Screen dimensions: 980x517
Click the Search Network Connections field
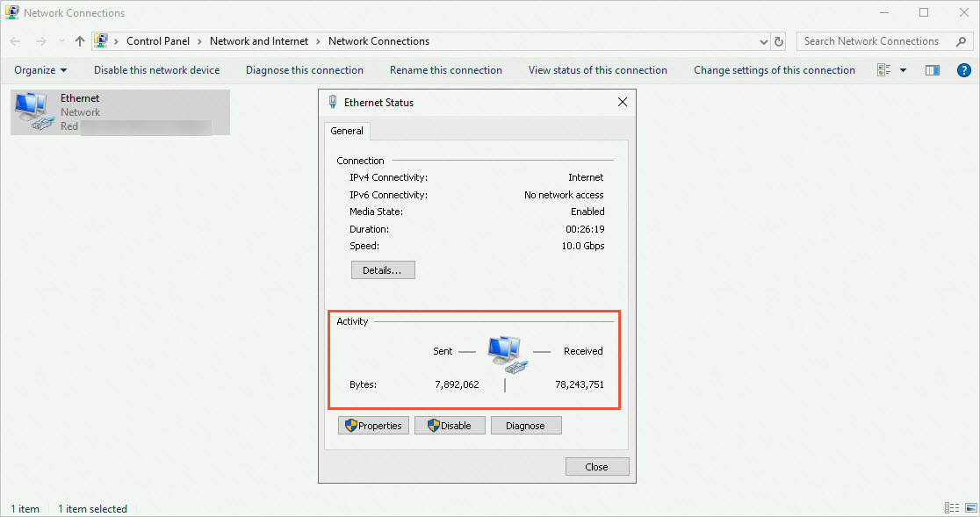click(x=869, y=40)
